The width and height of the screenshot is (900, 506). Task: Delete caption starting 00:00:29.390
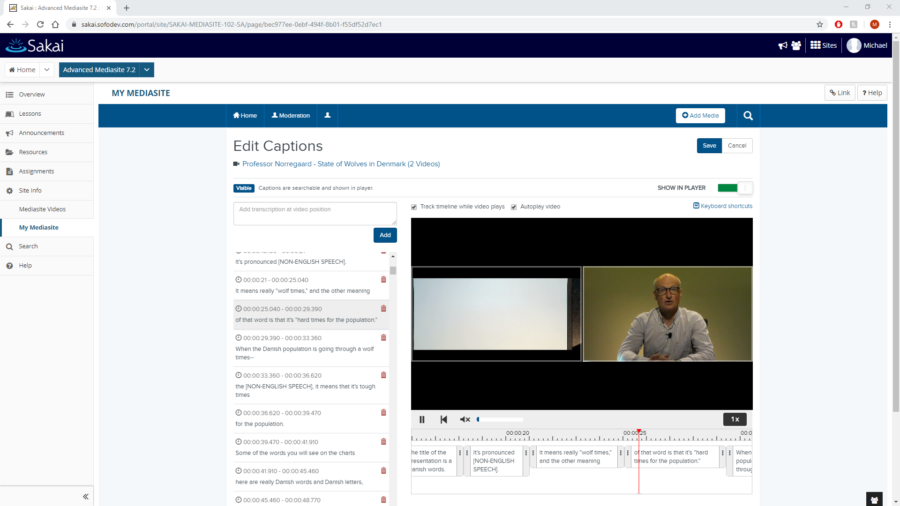coord(383,338)
